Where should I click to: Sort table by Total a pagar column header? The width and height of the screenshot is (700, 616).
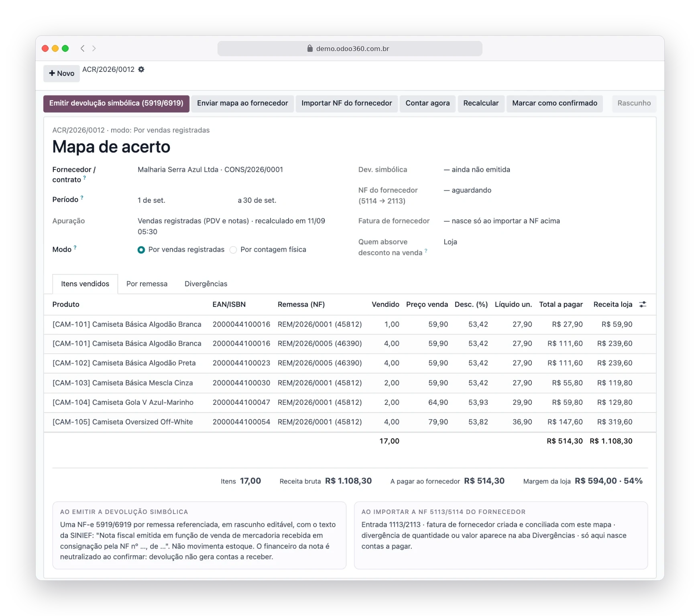pyautogui.click(x=561, y=304)
